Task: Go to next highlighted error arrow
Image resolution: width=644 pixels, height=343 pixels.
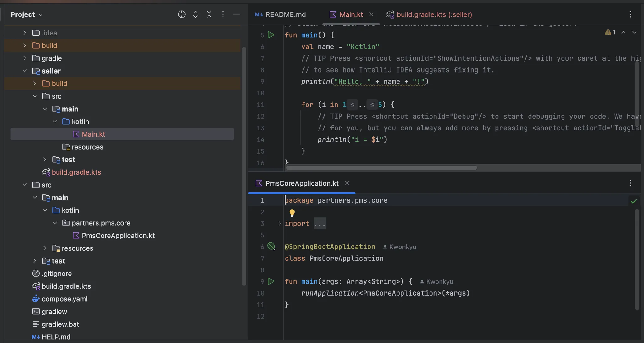Action: tap(634, 32)
